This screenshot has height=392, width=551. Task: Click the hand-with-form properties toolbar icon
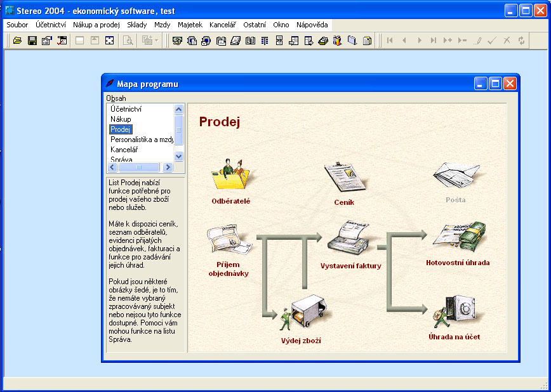click(x=47, y=41)
